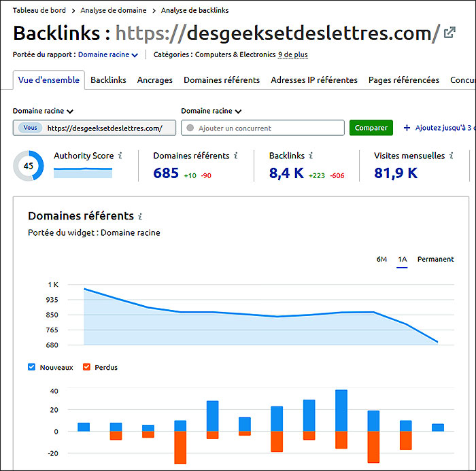This screenshot has height=471, width=476.
Task: Show info icon beside Visites mensuelles
Action: pyautogui.click(x=452, y=156)
